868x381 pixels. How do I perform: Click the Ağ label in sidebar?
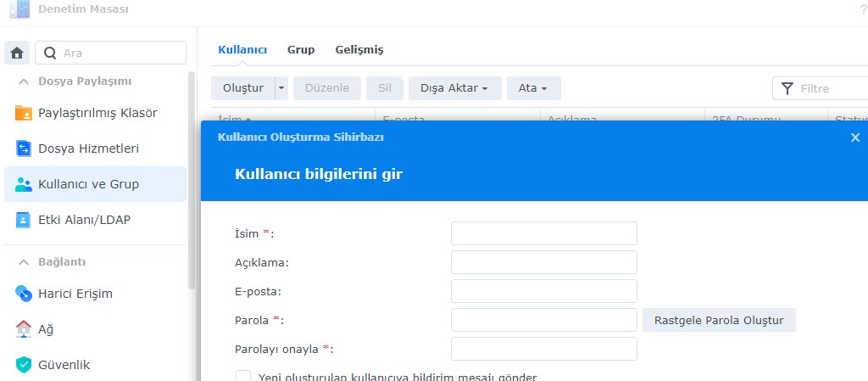coord(46,329)
